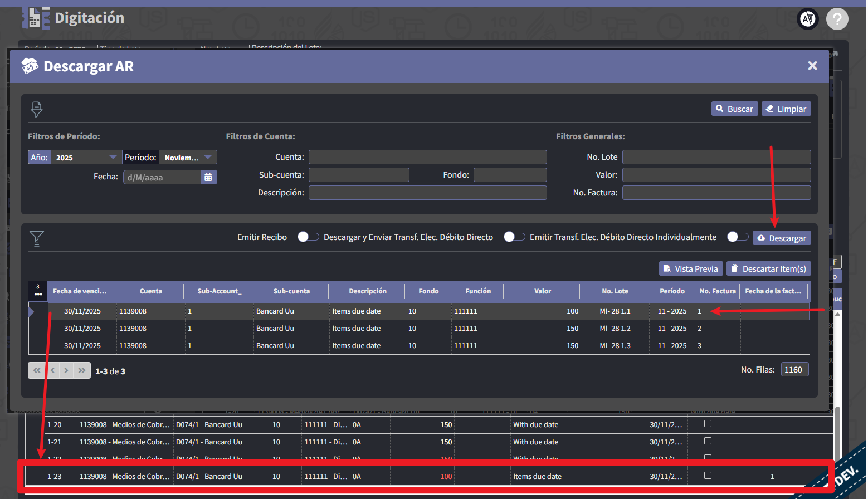Toggle Emitir Transf. Elec. Débito Directo Individualmente
The width and height of the screenshot is (868, 499).
point(737,237)
